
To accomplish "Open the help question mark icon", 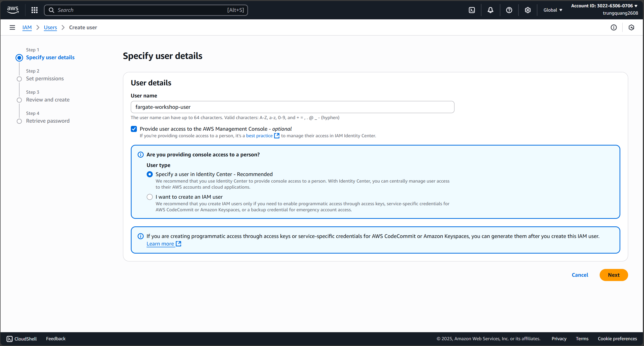I will (x=509, y=10).
